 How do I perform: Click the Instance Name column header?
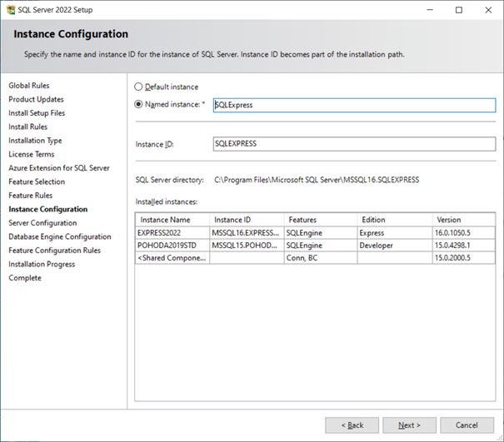172,220
